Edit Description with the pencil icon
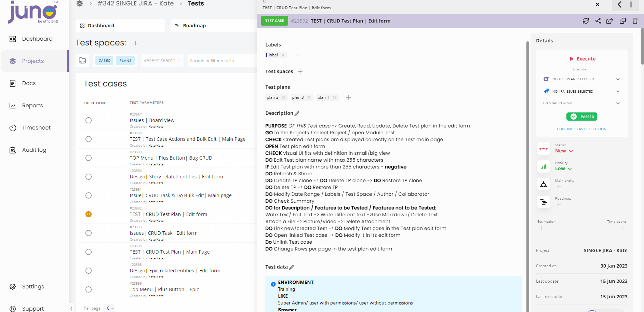This screenshot has width=644, height=312. tap(297, 113)
